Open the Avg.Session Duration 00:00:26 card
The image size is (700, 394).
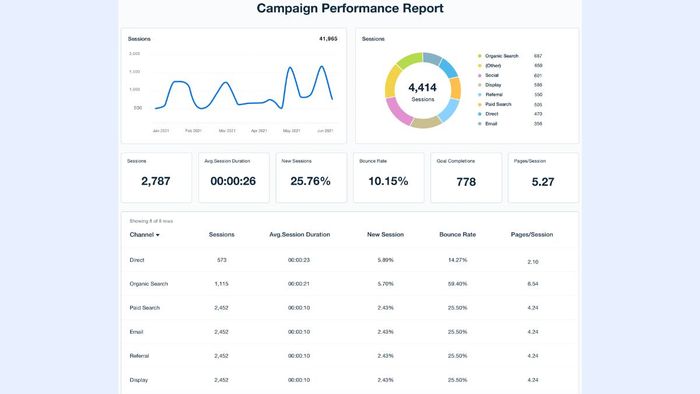[234, 178]
